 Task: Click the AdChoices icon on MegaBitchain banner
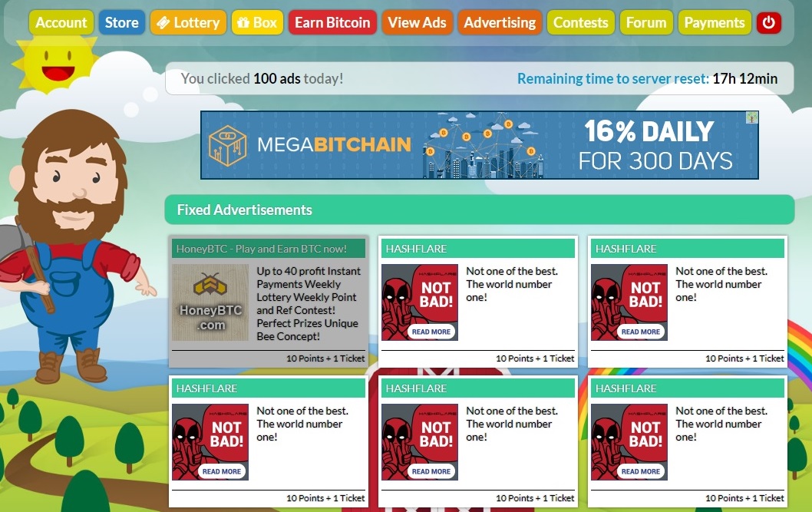click(x=752, y=117)
